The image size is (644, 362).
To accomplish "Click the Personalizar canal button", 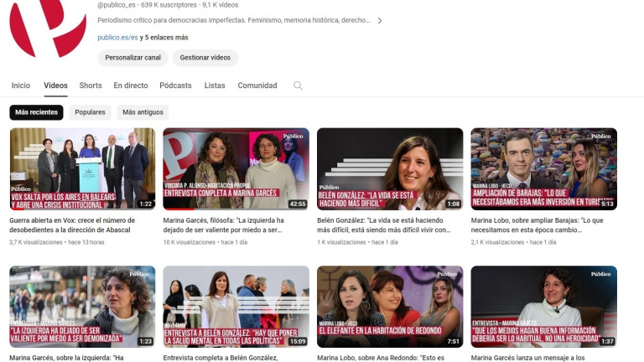I will (x=130, y=58).
